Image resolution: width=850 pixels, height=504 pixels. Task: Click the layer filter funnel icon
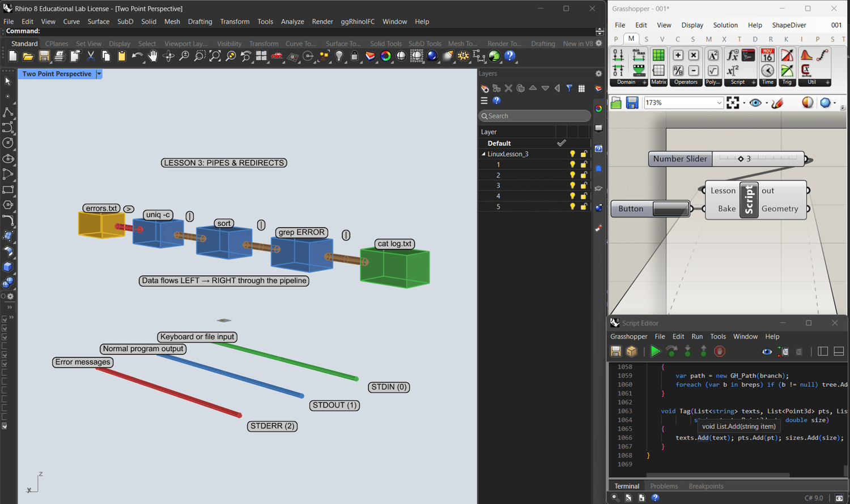click(569, 88)
